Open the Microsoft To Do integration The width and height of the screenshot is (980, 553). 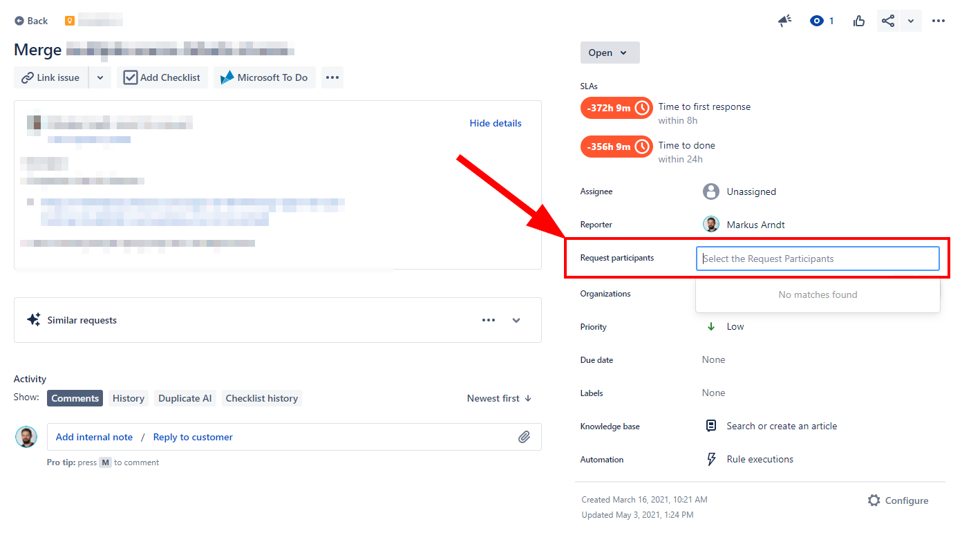click(264, 77)
